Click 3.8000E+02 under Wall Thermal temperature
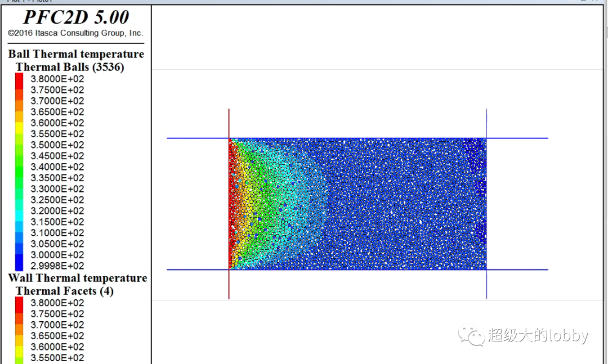Image resolution: width=608 pixels, height=364 pixels. pos(57,303)
